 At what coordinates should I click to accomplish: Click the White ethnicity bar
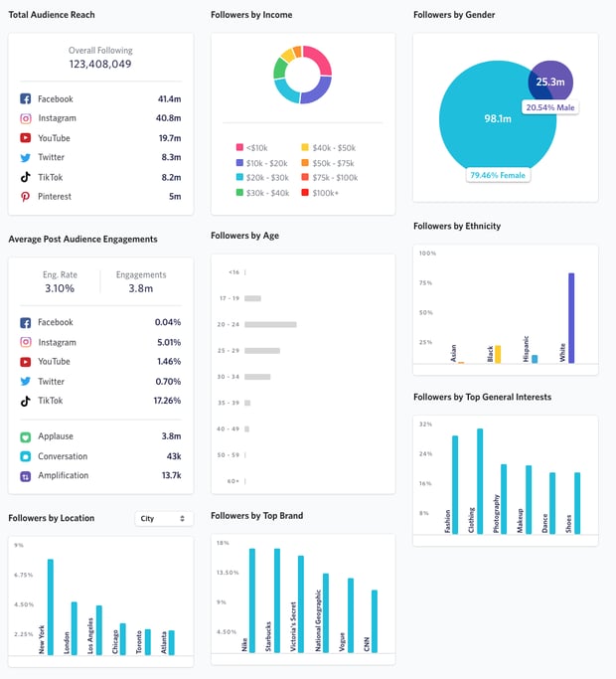(x=571, y=318)
